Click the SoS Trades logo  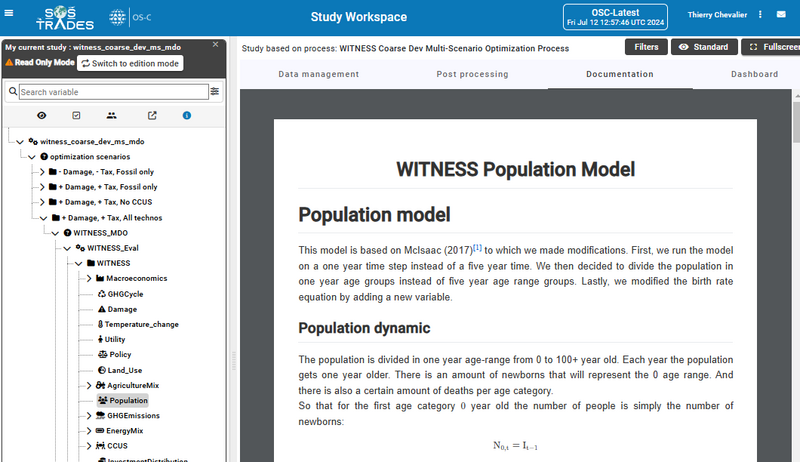[x=65, y=18]
